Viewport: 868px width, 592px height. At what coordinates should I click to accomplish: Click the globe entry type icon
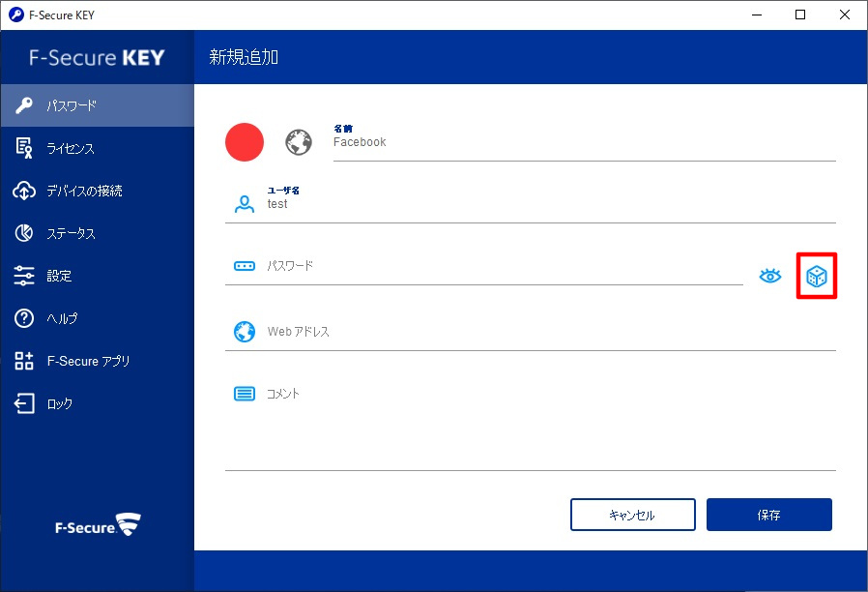[299, 142]
